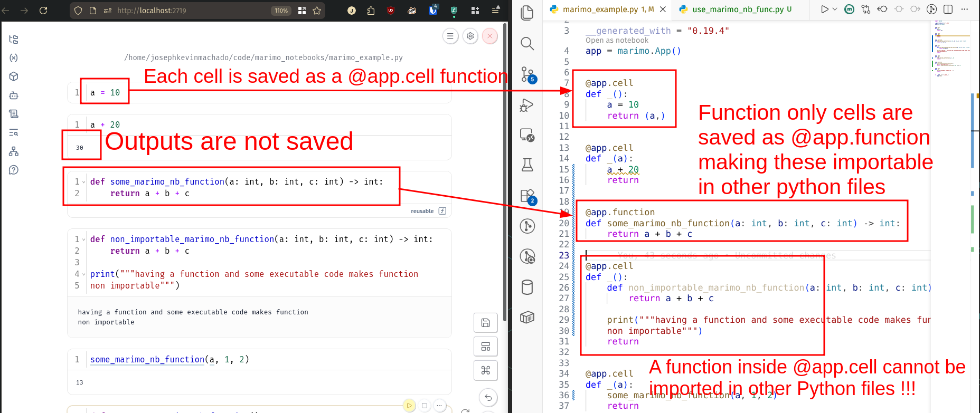This screenshot has width=980, height=413.
Task: Toggle marimo app layout preview button
Action: point(485,347)
